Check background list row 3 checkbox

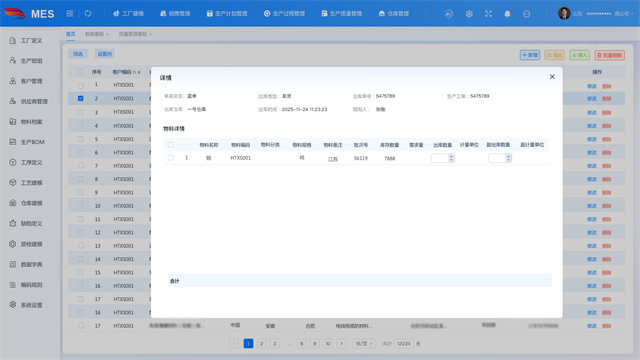pos(80,112)
